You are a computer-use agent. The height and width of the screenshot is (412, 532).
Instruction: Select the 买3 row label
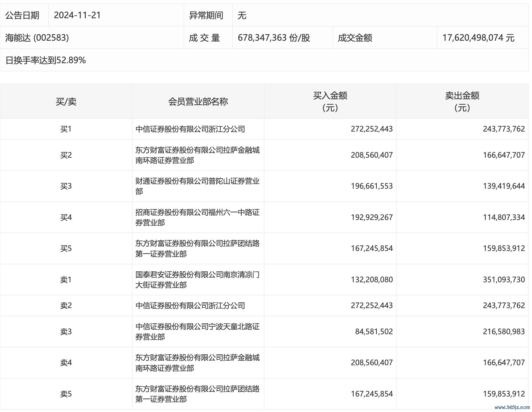tap(66, 186)
